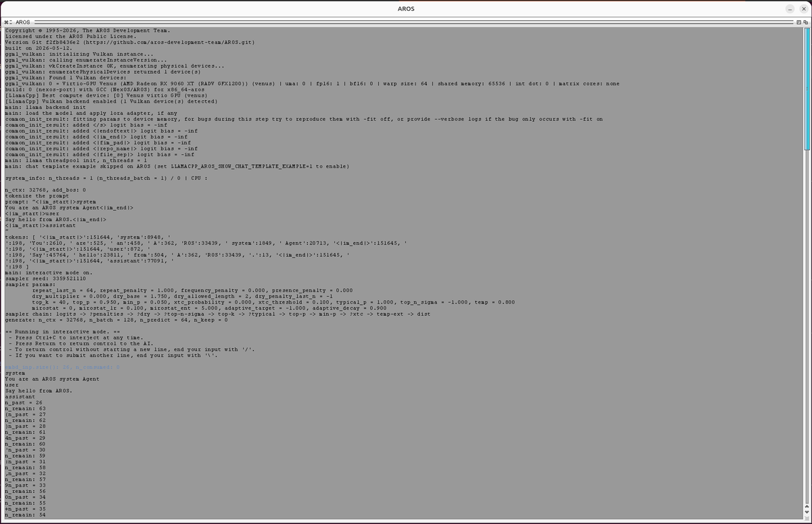The width and height of the screenshot is (812, 524).
Task: Click 'llama threadpool init, n_threads = 1' line
Action: tap(76, 160)
